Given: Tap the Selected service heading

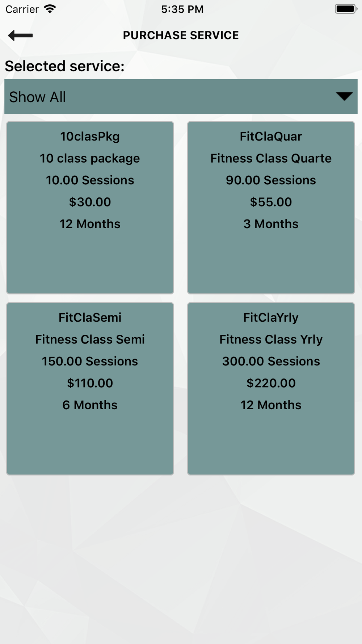Looking at the screenshot, I should 64,66.
